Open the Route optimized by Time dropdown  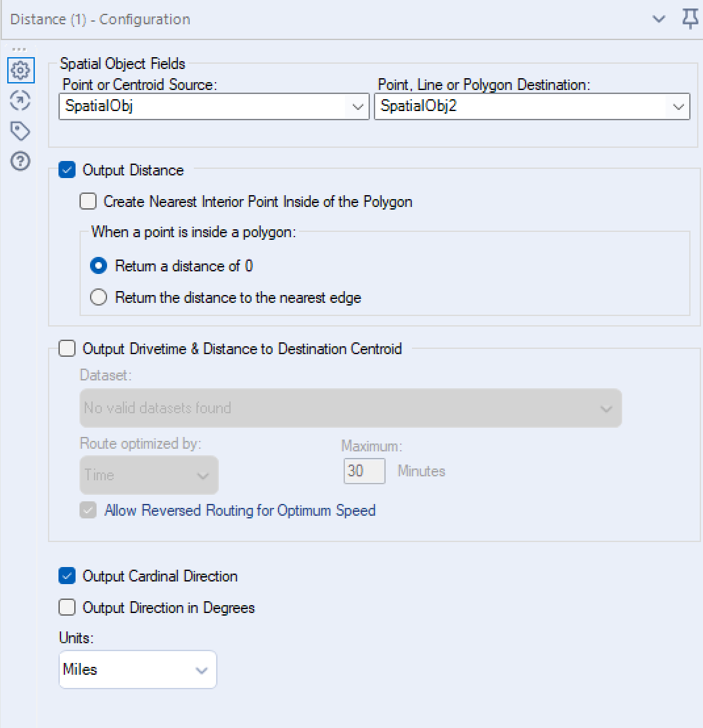coord(148,475)
